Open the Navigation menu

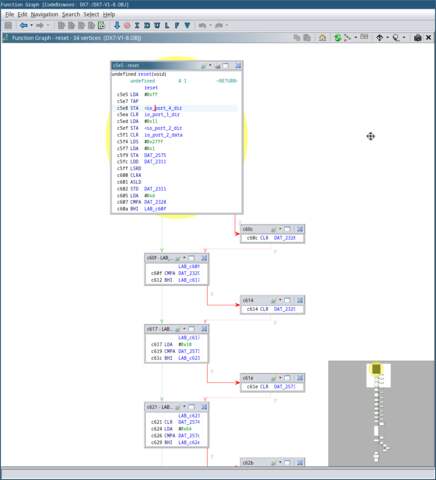44,14
